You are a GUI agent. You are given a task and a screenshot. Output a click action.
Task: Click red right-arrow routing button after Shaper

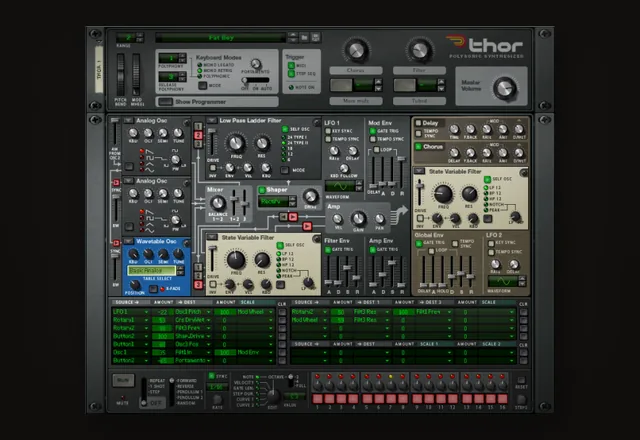[293, 216]
